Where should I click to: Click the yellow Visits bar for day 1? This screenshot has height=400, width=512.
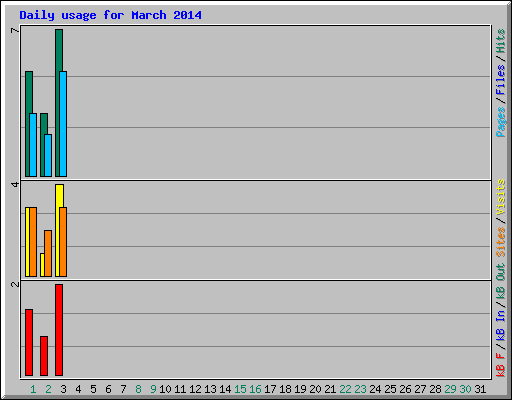27,242
